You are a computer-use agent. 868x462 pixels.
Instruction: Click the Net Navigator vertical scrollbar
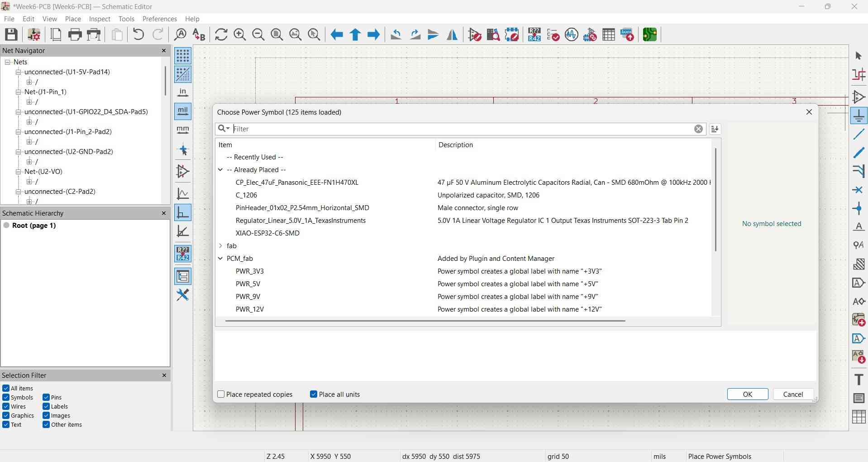coord(166,81)
